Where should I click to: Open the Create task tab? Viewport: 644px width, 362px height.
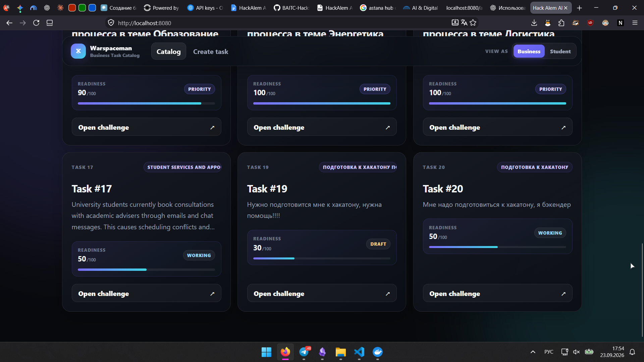click(x=211, y=52)
